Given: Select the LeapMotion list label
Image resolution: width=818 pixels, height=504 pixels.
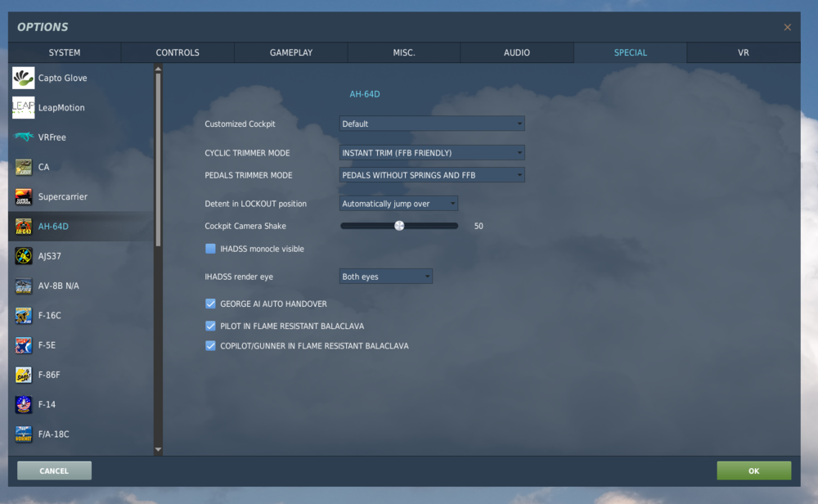Looking at the screenshot, I should pyautogui.click(x=61, y=107).
